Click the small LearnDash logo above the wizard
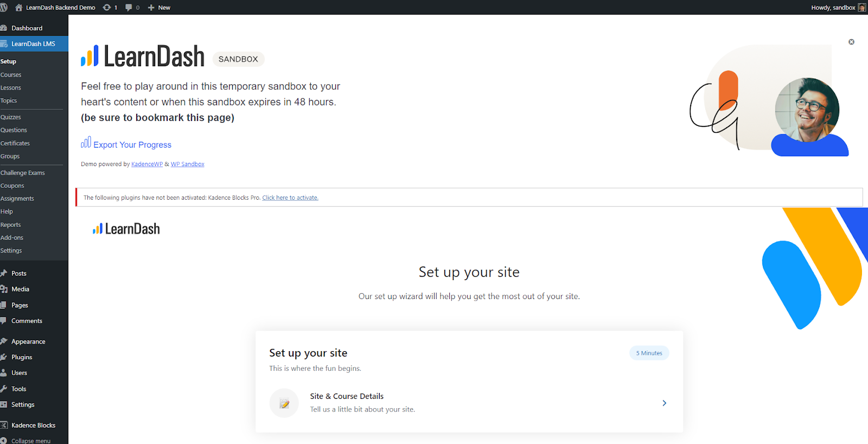The image size is (868, 444). [x=126, y=229]
